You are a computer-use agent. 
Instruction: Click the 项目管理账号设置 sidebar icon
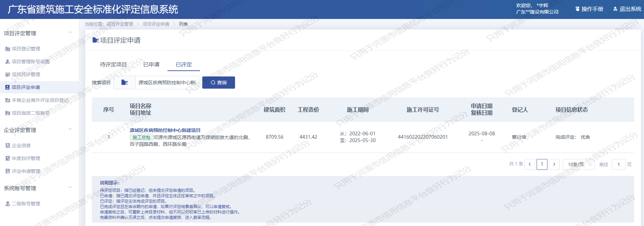pos(7,62)
